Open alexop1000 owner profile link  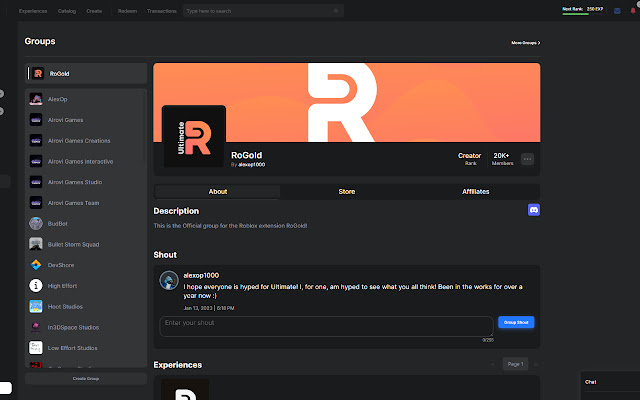251,164
